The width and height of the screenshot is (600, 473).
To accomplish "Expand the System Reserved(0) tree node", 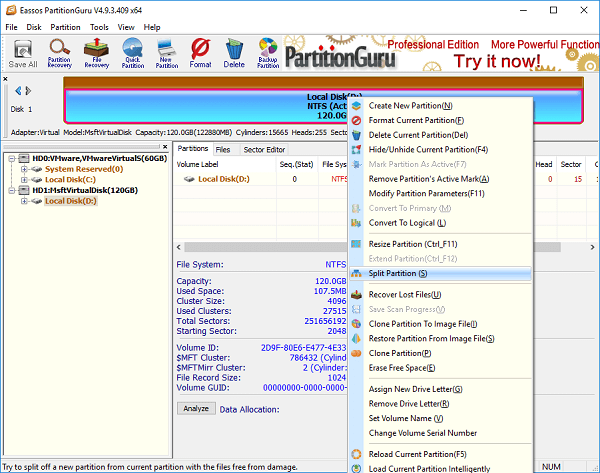I will [x=24, y=169].
